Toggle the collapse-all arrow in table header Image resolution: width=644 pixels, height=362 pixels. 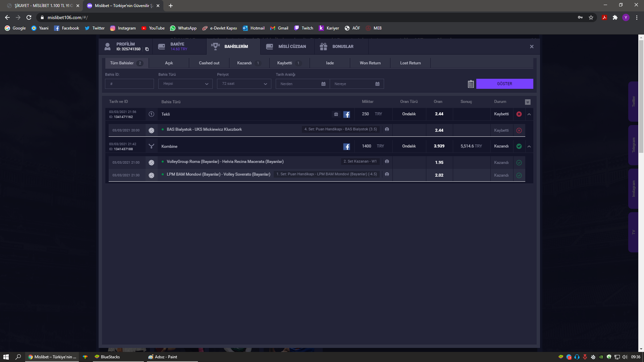click(x=528, y=102)
